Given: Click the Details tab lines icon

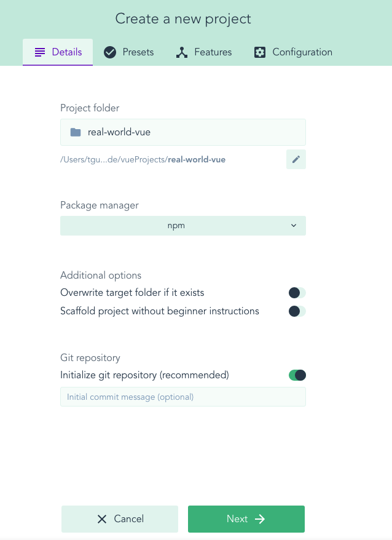Looking at the screenshot, I should (x=40, y=52).
